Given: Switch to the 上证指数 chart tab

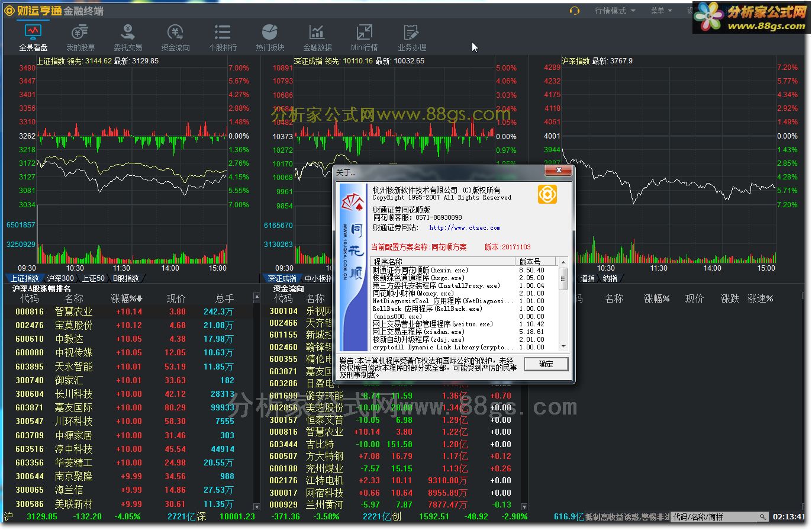Looking at the screenshot, I should 24,278.
